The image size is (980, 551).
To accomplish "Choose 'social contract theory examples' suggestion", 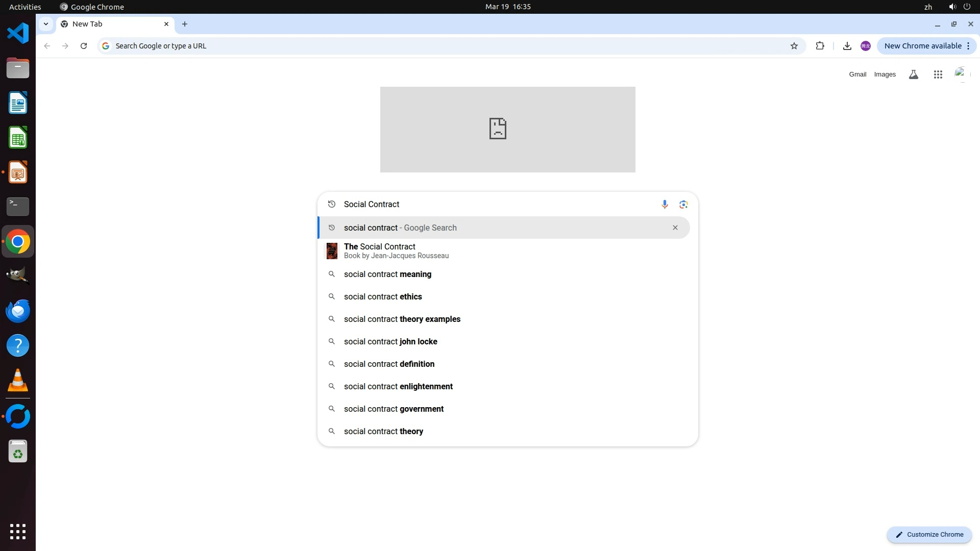I will [402, 319].
